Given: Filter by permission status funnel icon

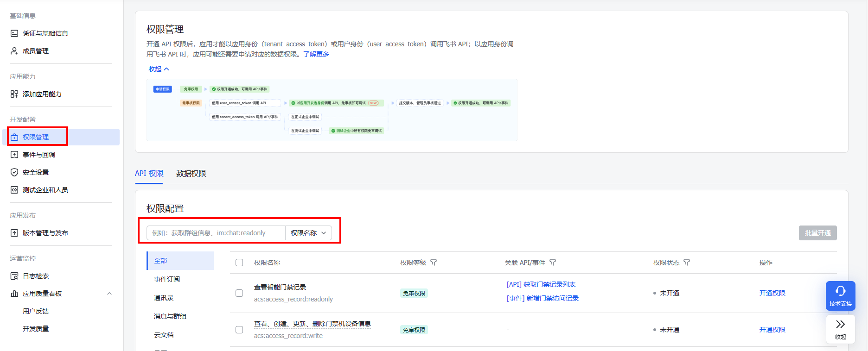Looking at the screenshot, I should click(x=687, y=263).
